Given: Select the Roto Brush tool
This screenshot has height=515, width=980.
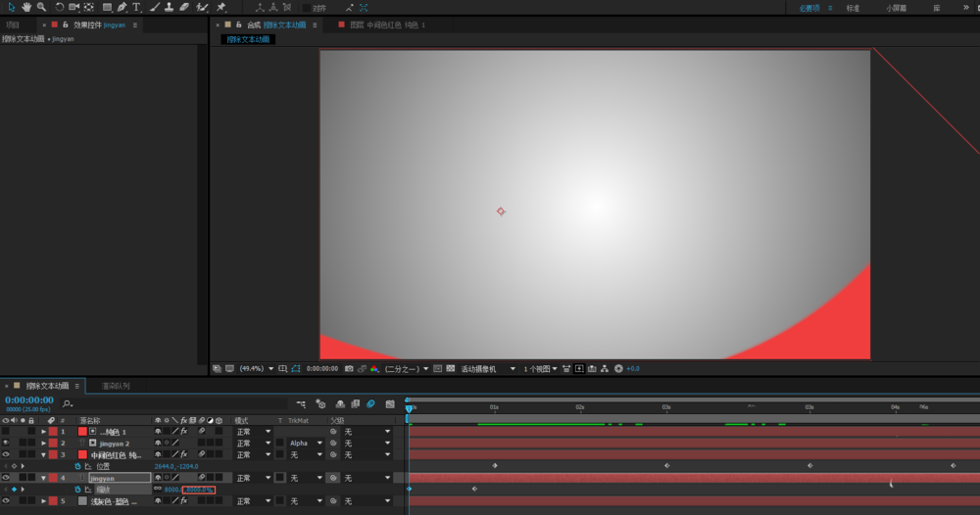Looking at the screenshot, I should [x=202, y=8].
